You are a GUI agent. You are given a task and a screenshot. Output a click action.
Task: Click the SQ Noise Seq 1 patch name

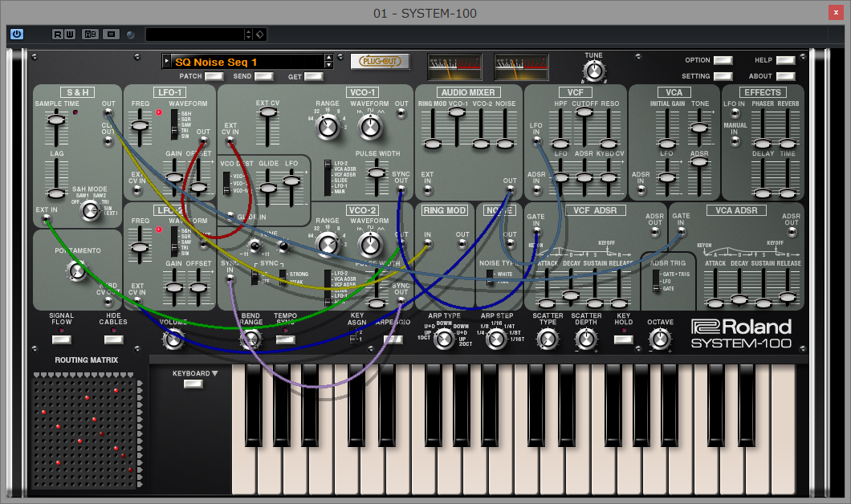click(x=215, y=62)
